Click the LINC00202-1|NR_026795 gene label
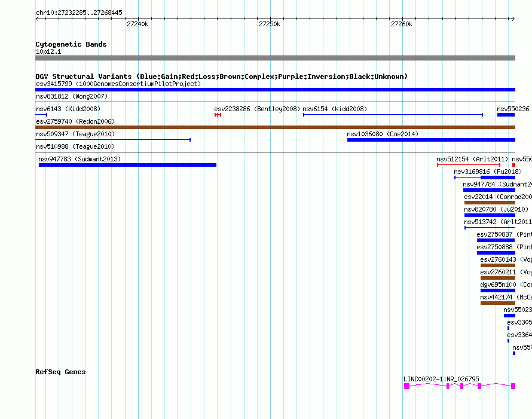 tap(441, 379)
